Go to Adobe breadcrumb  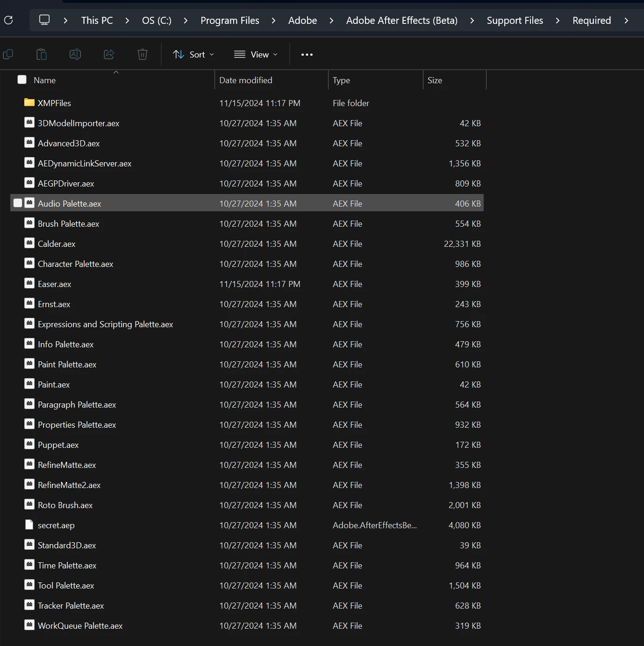coord(302,21)
